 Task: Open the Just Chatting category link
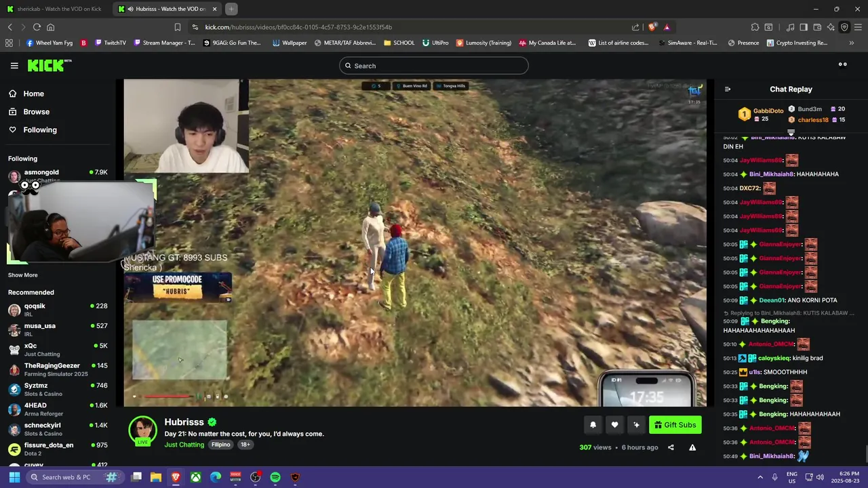click(x=184, y=445)
